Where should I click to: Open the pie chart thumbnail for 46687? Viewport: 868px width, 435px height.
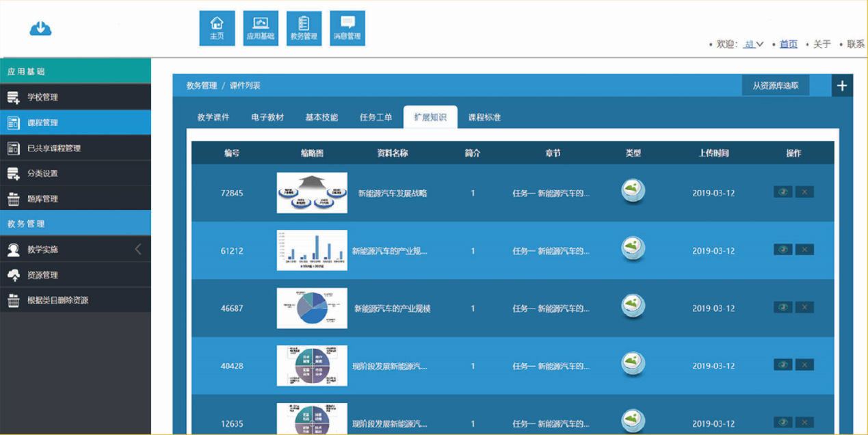[312, 308]
